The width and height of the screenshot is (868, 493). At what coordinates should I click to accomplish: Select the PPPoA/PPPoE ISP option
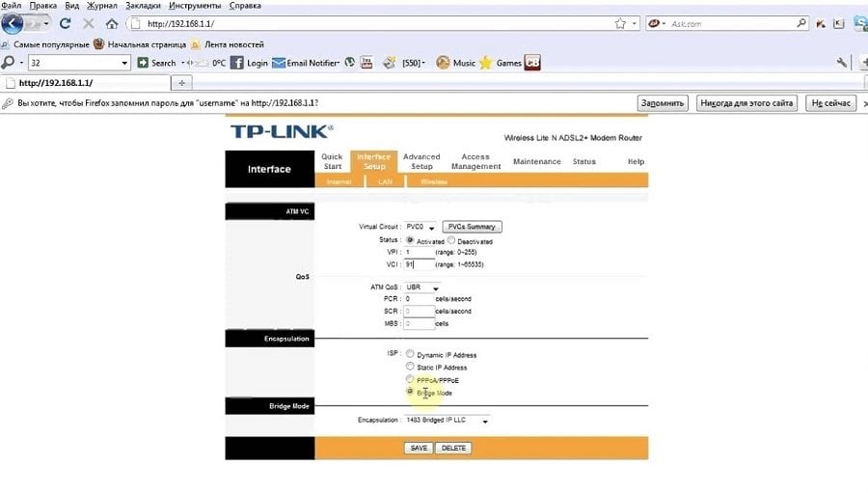(x=410, y=379)
